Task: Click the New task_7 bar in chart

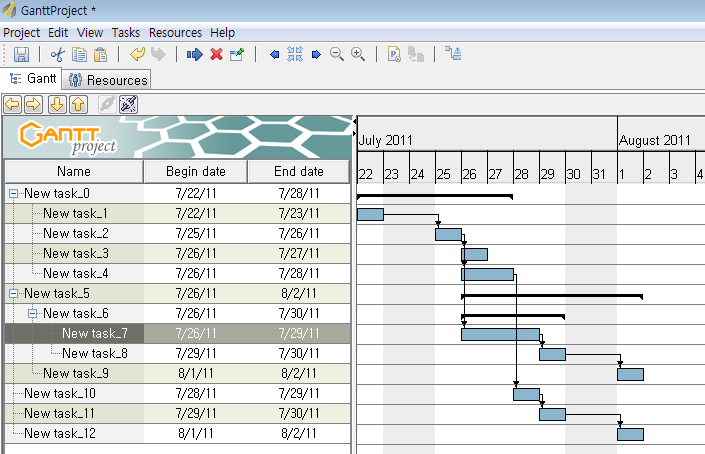Action: click(x=500, y=334)
